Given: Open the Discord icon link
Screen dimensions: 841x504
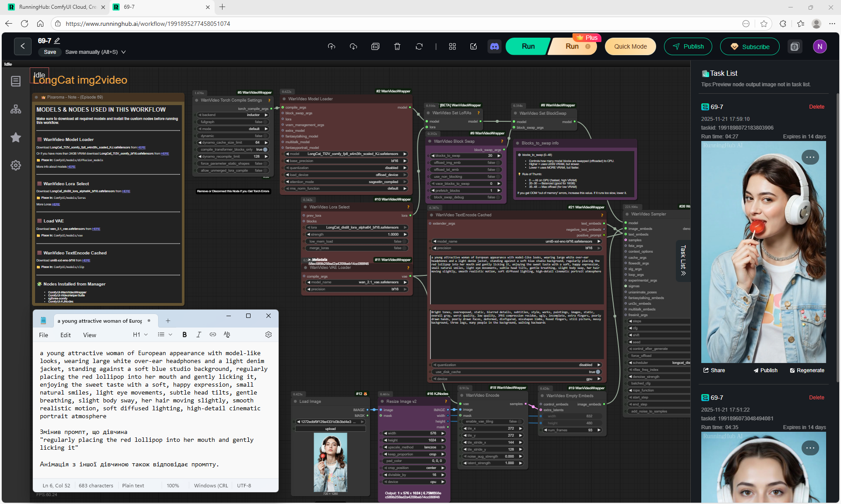Looking at the screenshot, I should (495, 46).
